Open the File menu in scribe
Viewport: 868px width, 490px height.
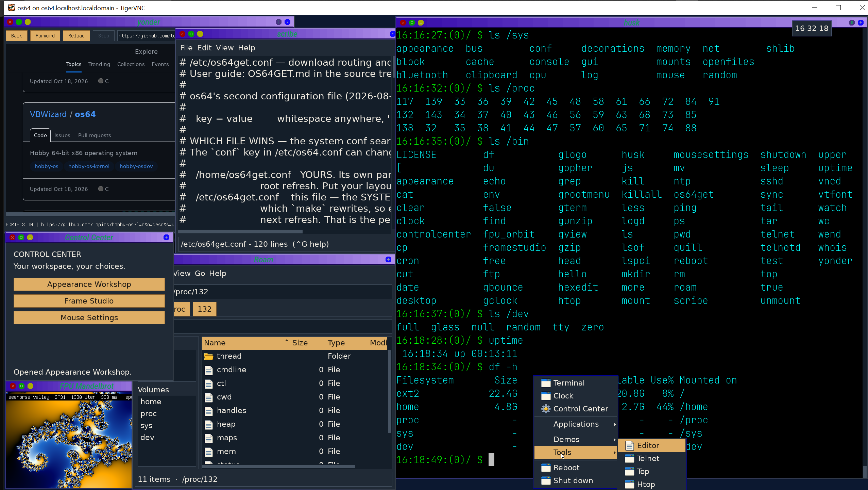pyautogui.click(x=186, y=48)
